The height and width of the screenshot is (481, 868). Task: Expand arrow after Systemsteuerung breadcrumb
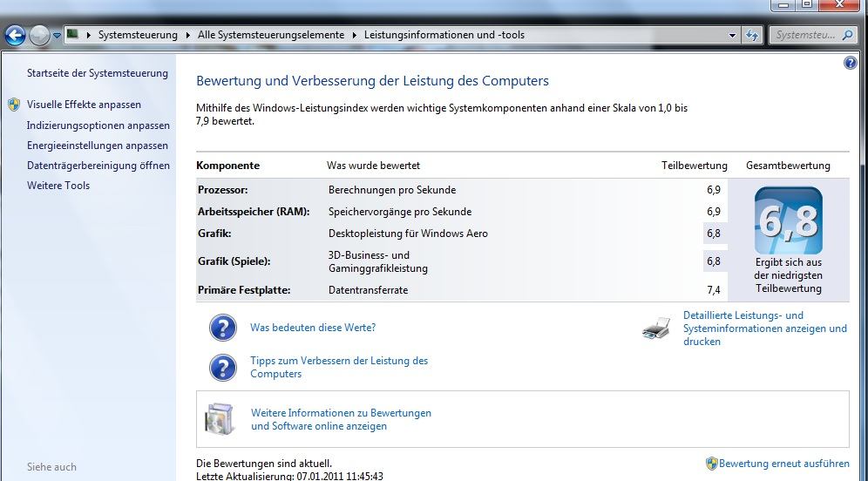pyautogui.click(x=187, y=35)
